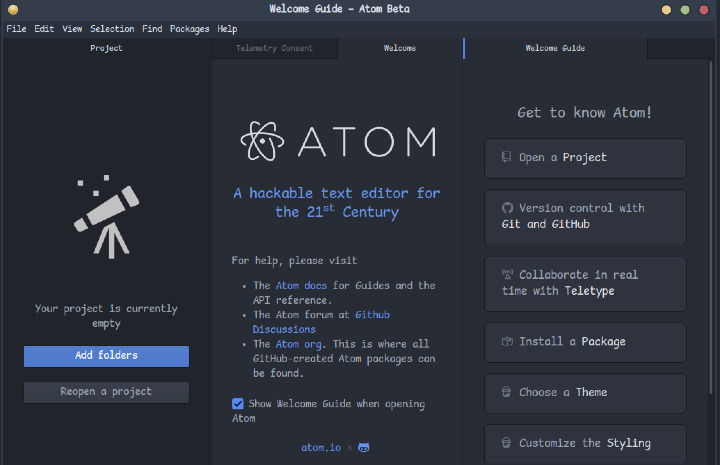Click the radio tower icon on Teletype card
Screen dimensions: 720x465
click(x=507, y=275)
